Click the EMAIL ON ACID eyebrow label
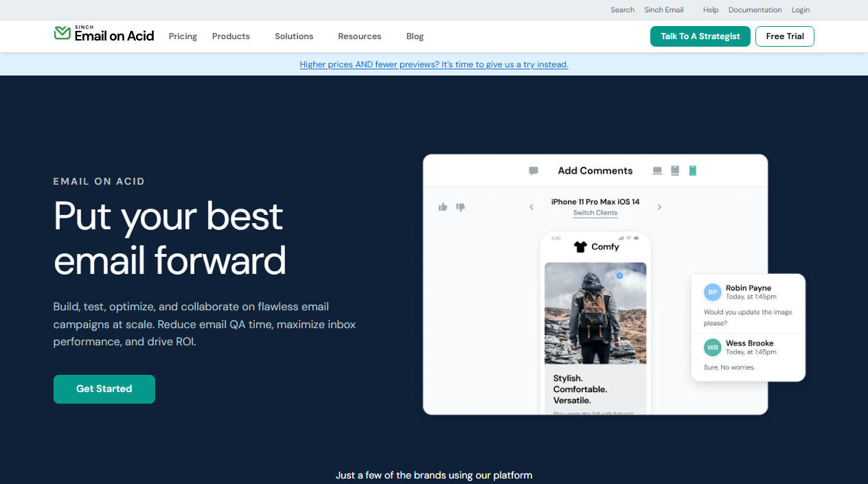Screen dimensions: 868x484 [x=99, y=181]
